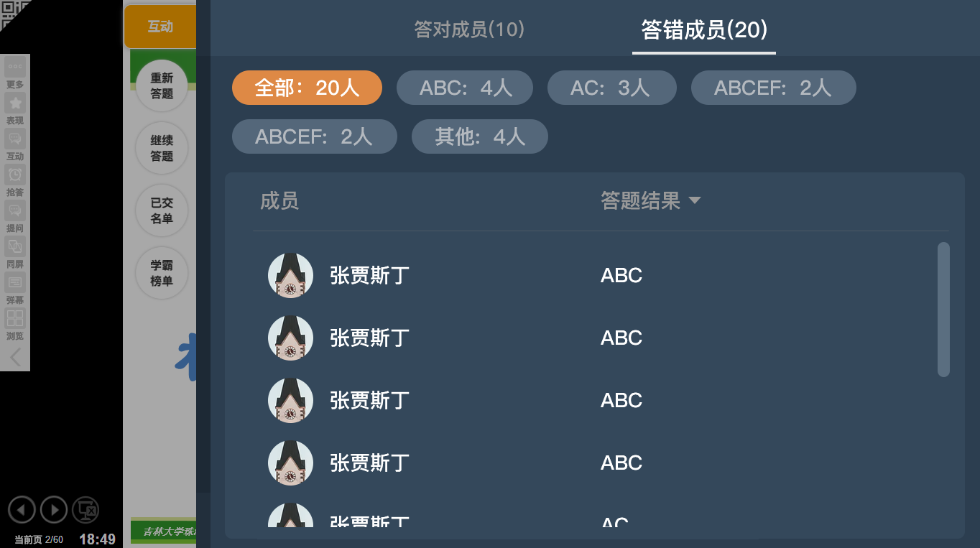
Task: Go to next slide with right arrow
Action: point(54,510)
